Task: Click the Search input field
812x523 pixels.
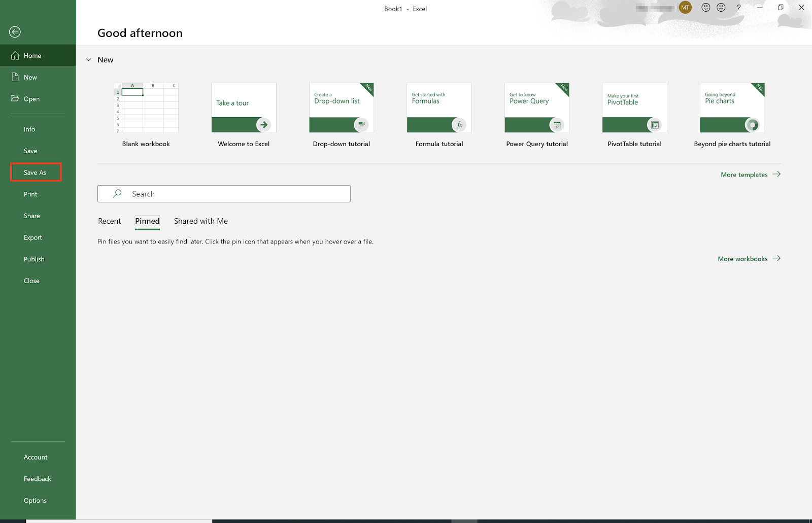Action: coord(224,194)
